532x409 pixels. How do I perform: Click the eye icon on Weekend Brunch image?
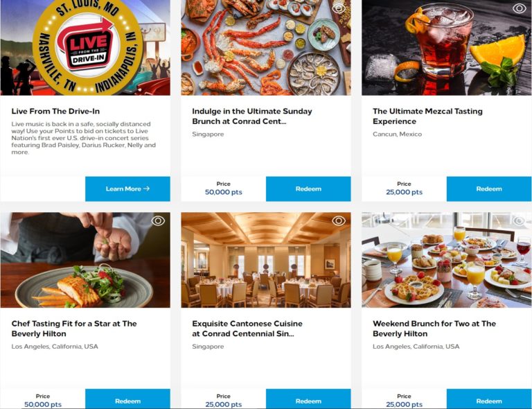point(519,221)
